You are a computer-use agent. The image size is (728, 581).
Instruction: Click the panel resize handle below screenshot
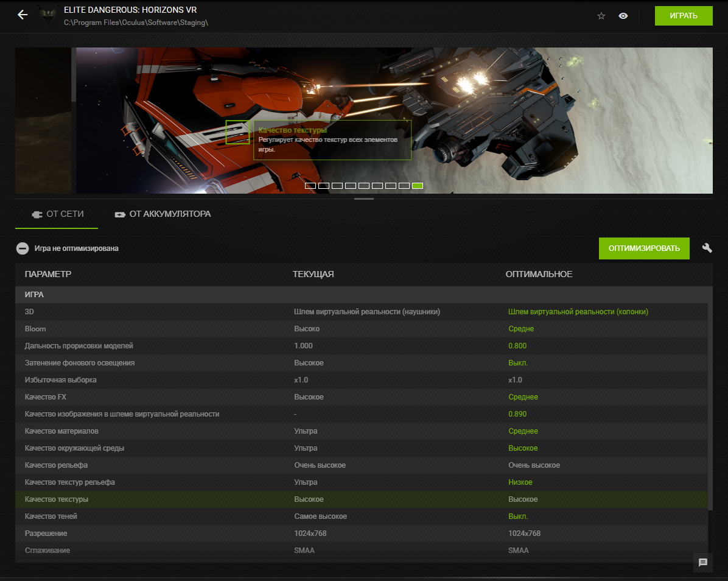pos(364,199)
